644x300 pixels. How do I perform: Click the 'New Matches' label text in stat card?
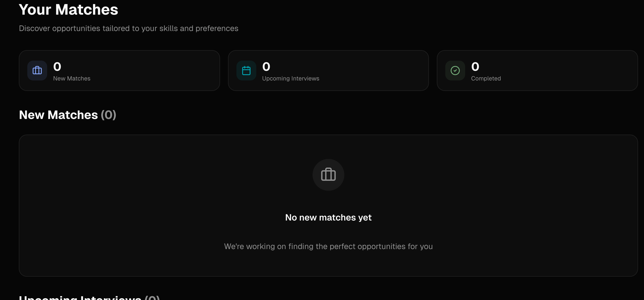tap(72, 78)
